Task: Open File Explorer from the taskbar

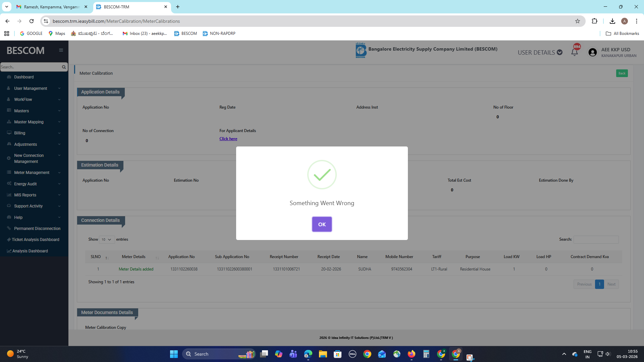Action: coord(323,354)
